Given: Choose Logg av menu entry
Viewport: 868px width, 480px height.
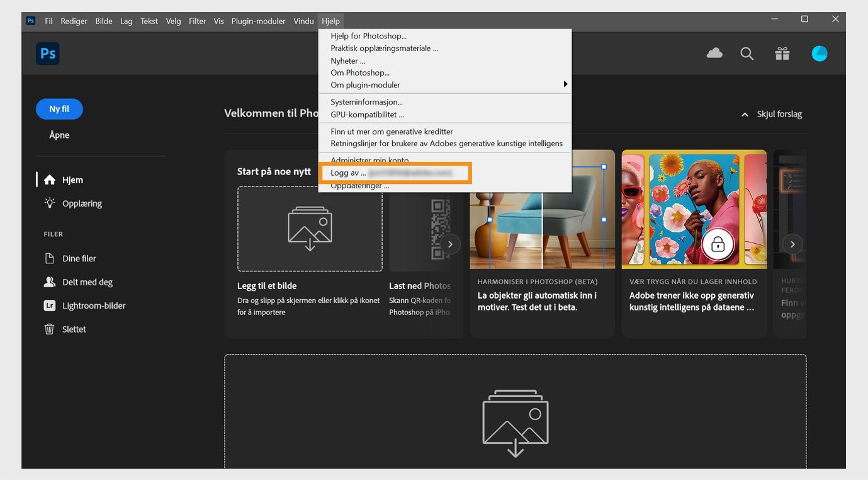Looking at the screenshot, I should (445, 173).
